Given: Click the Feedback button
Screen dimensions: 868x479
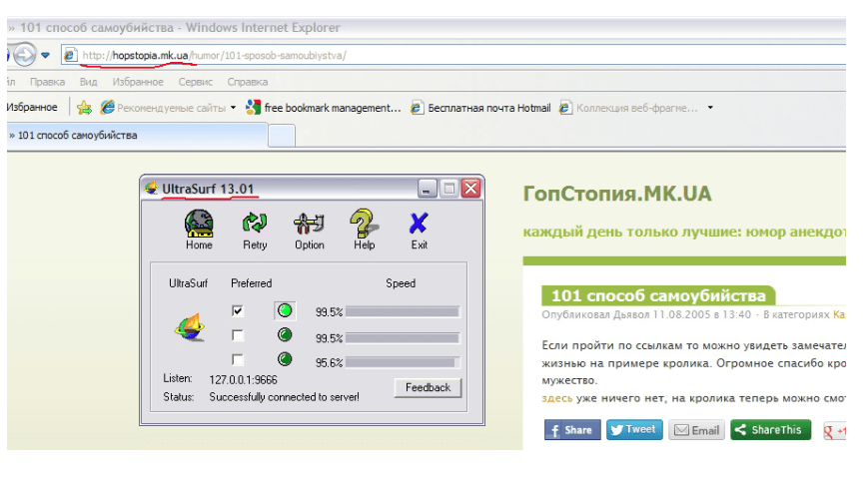Looking at the screenshot, I should (x=428, y=387).
